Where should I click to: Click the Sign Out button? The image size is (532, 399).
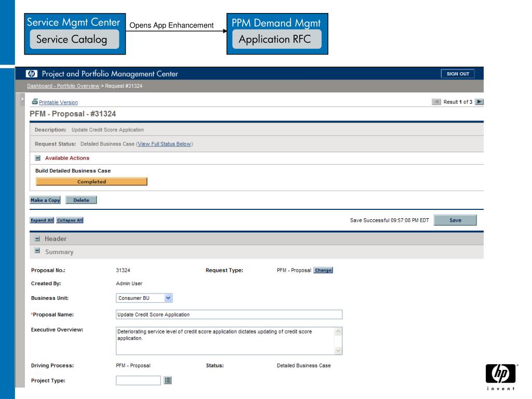pyautogui.click(x=458, y=74)
